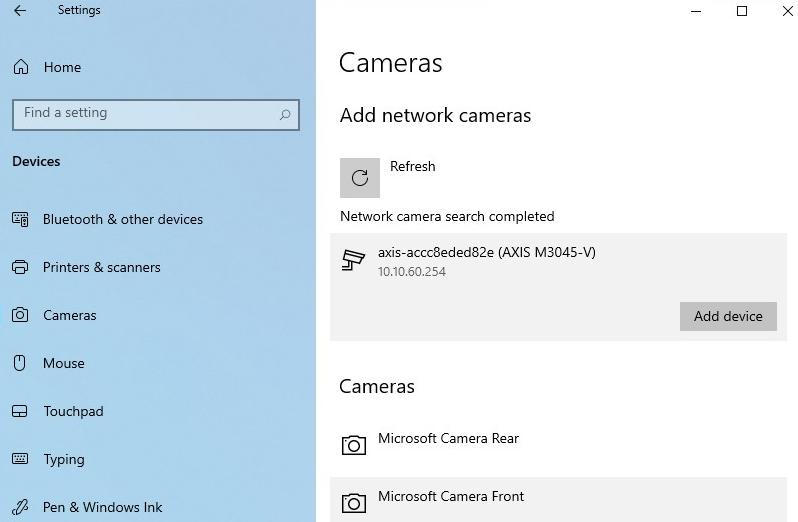Click the Pen & Windows Ink icon
798x522 pixels.
click(20, 507)
